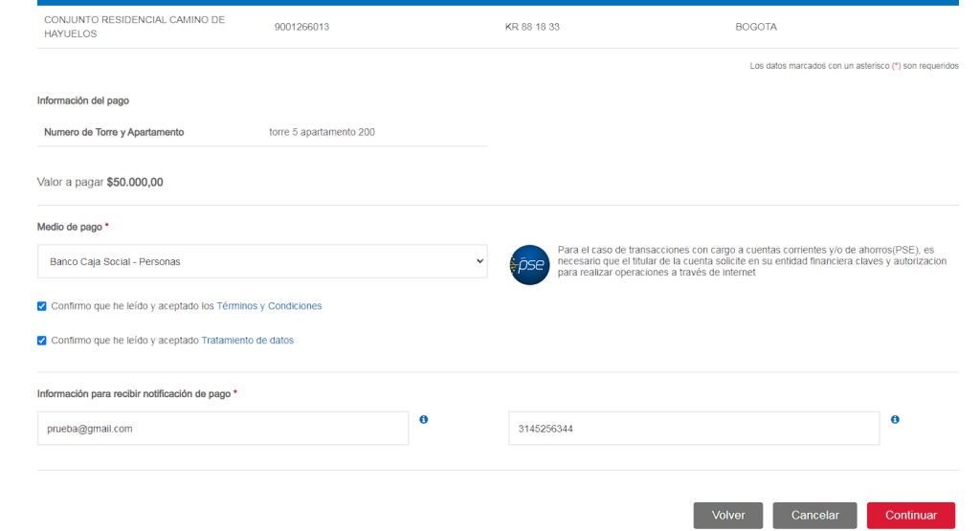
Task: Click the info icon beside email field
Action: point(423,419)
